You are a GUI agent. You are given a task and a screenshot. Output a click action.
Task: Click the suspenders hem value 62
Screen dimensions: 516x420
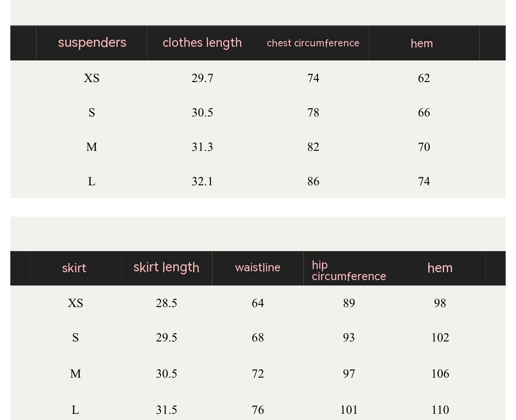(424, 78)
